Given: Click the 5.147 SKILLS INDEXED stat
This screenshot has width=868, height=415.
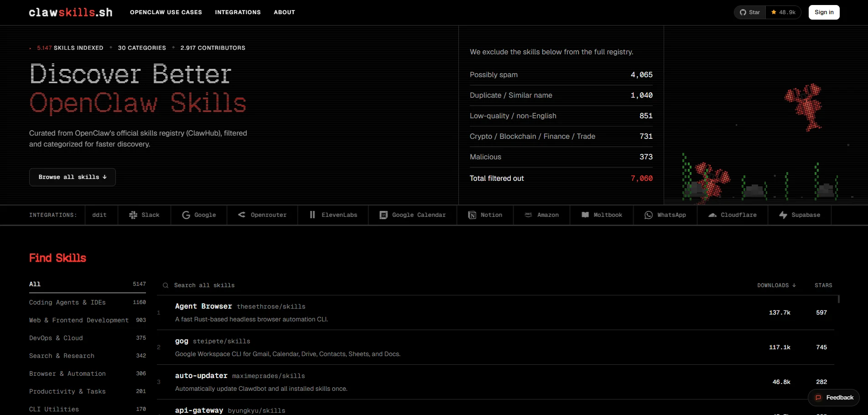Looking at the screenshot, I should click(70, 48).
